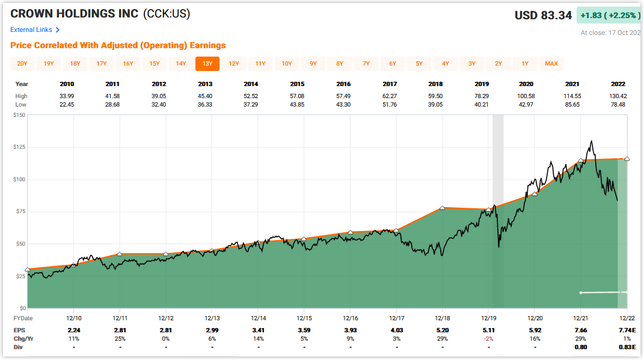644x360 pixels.
Task: Click the earnings marker at 12/13
Action: click(x=212, y=250)
